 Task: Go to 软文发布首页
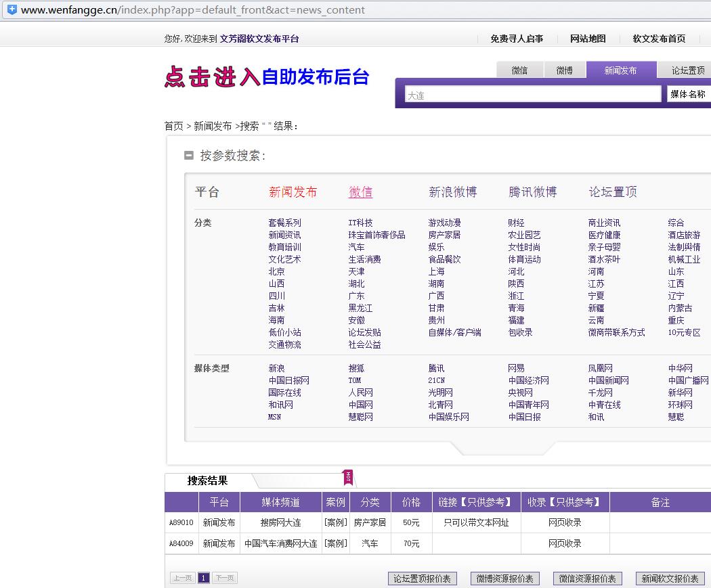660,39
